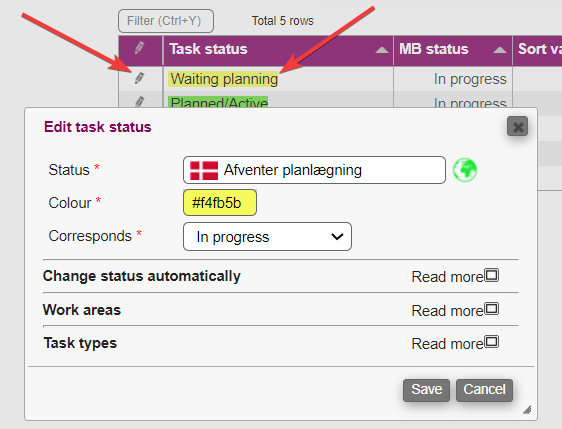This screenshot has width=562, height=429.
Task: Click the Danish flag icon in Status field
Action: pos(204,170)
